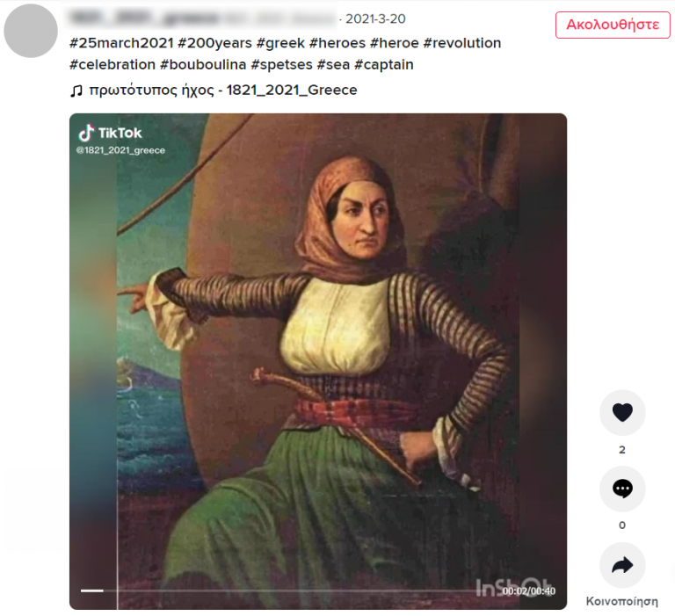
Task: Click the music note icon
Action: pos(76,91)
